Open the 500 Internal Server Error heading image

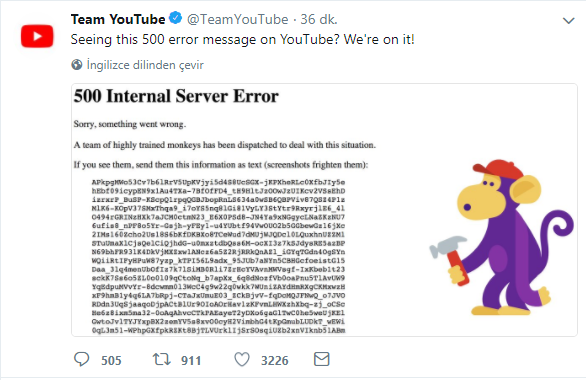[x=176, y=96]
